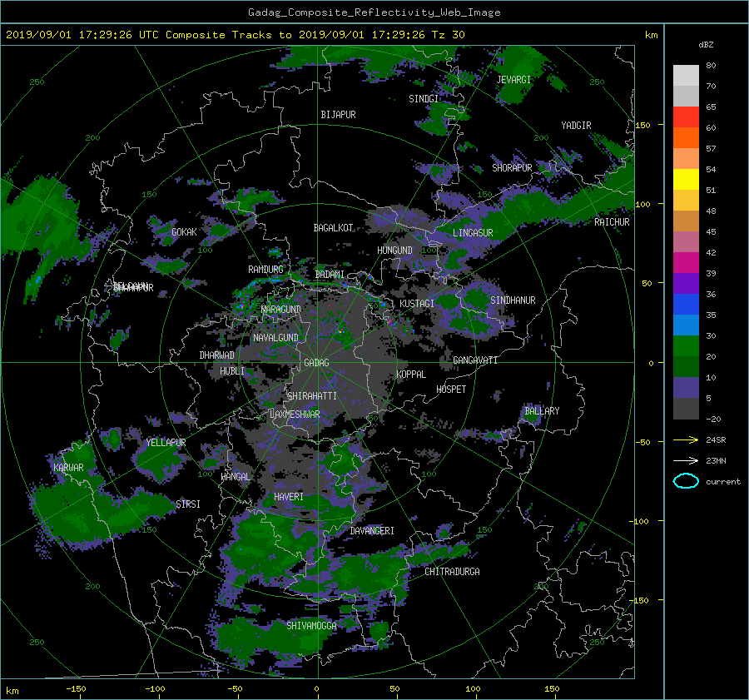The image size is (749, 700).
Task: Click the cyan 'current' ellipse legend icon
Action: point(686,481)
